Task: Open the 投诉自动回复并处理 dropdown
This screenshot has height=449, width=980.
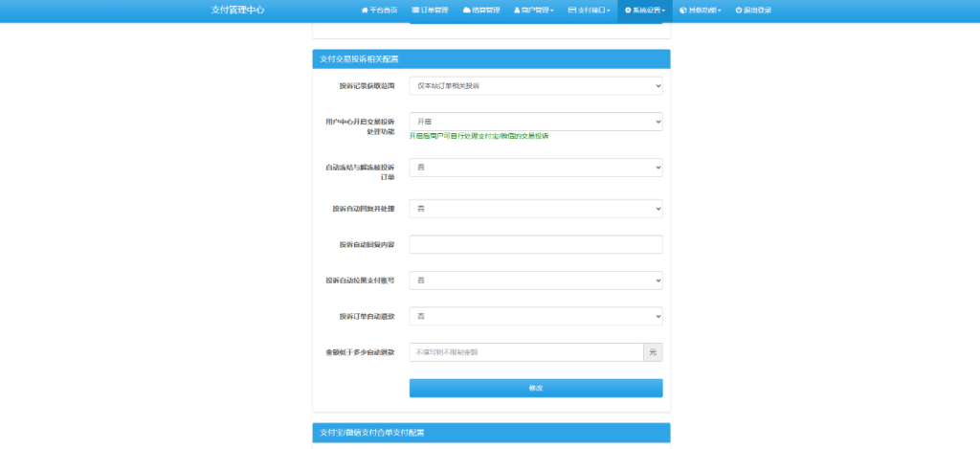Action: click(x=535, y=208)
